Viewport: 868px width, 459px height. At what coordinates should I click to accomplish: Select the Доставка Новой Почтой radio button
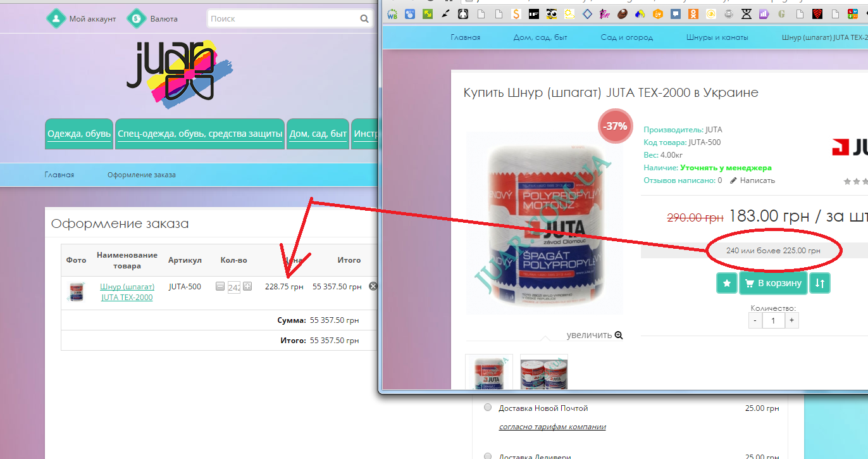point(488,408)
